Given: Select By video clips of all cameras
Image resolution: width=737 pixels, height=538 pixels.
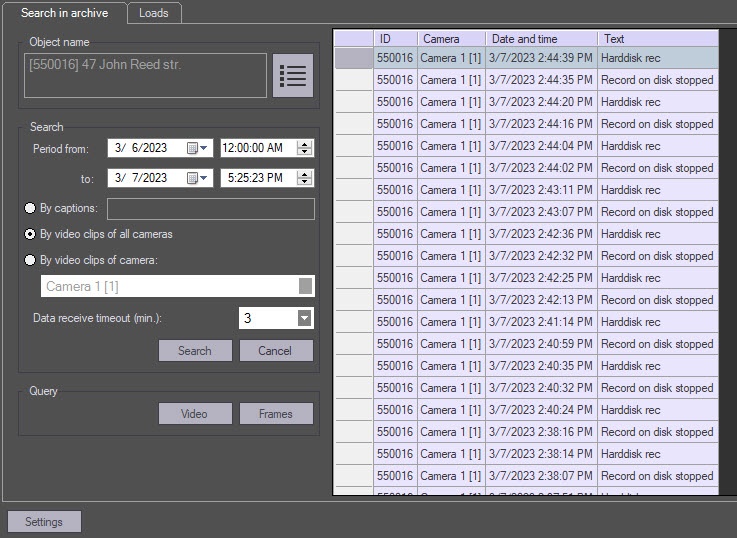Looking at the screenshot, I should point(30,234).
